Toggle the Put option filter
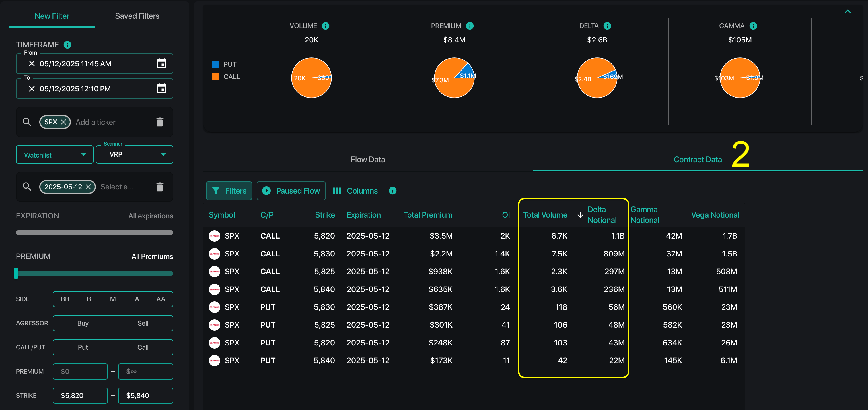868x410 pixels. click(x=83, y=347)
